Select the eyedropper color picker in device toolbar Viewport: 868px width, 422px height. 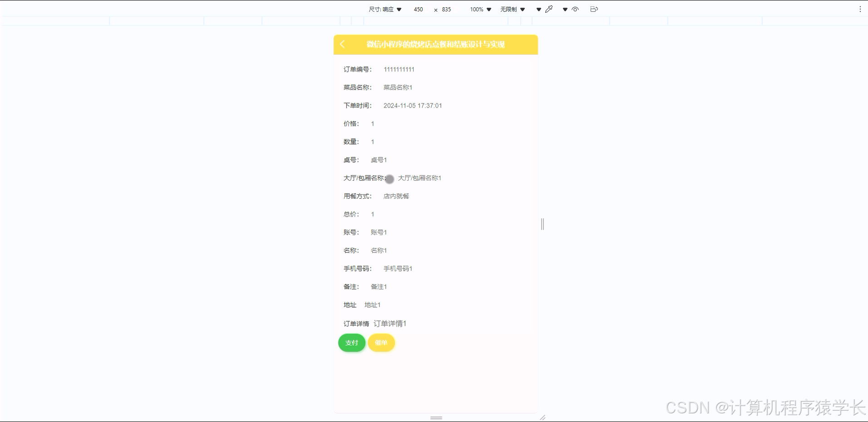(x=549, y=9)
